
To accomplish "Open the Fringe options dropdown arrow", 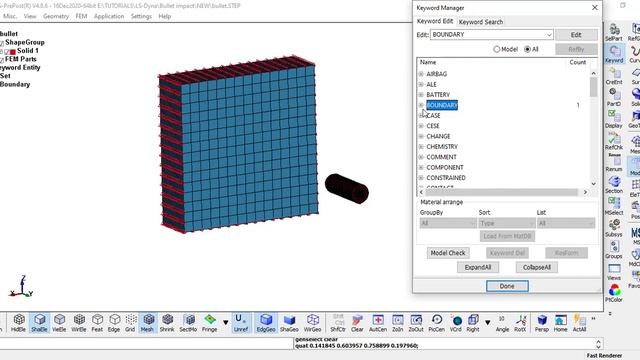I will click(225, 322).
